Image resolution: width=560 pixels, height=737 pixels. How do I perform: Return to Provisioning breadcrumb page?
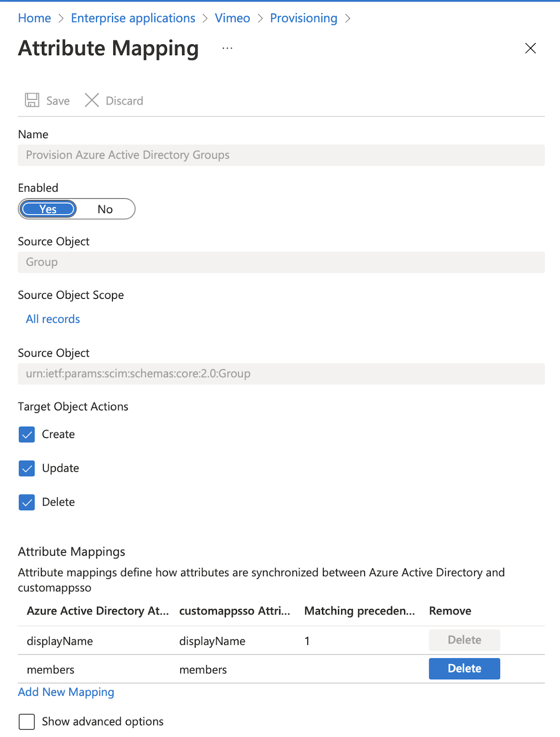(x=303, y=18)
